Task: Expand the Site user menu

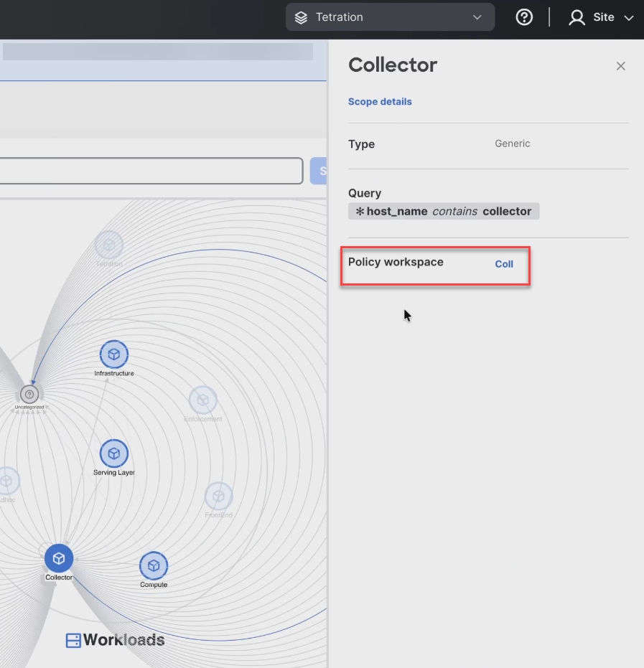Action: click(x=601, y=17)
